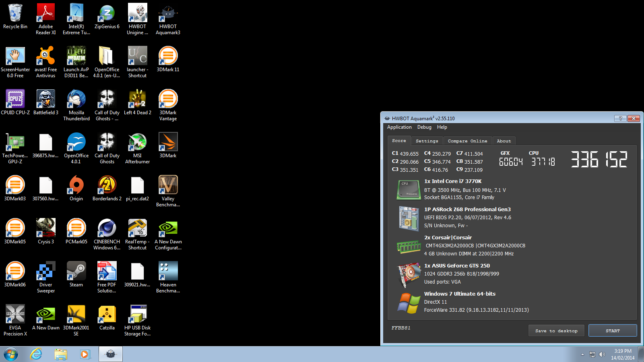Open the 3DMark Vantage shortcut
This screenshot has width=644, height=362.
click(x=168, y=105)
